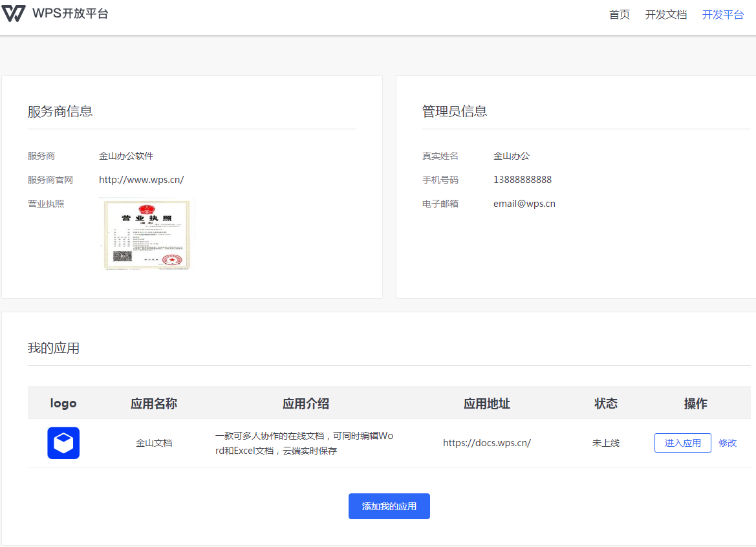756x547 pixels.
Task: Go to 开发文档 in top navigation
Action: coord(665,15)
